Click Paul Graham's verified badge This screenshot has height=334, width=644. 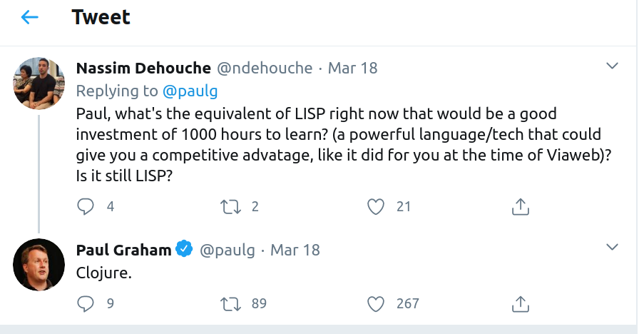(184, 249)
